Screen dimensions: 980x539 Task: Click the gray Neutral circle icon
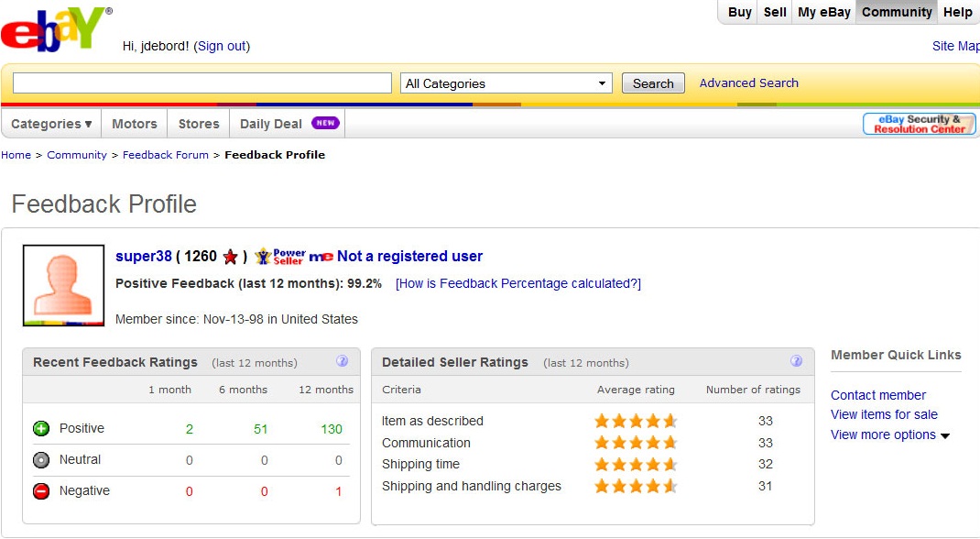41,460
